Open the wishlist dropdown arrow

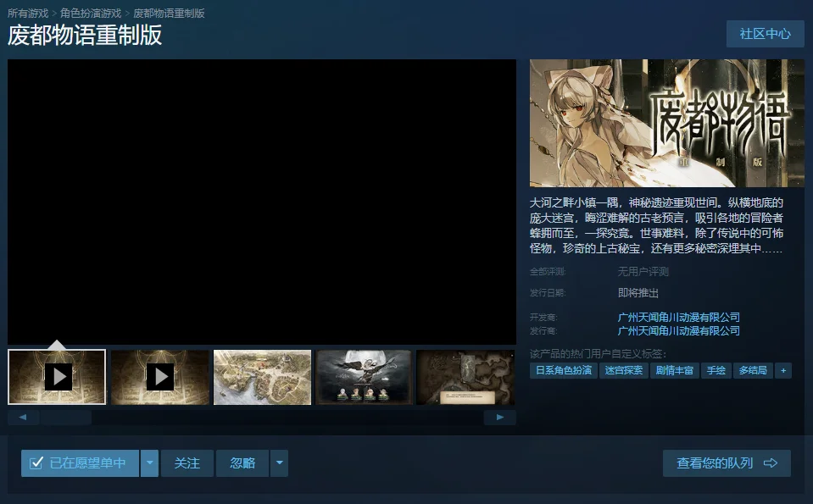coord(149,463)
